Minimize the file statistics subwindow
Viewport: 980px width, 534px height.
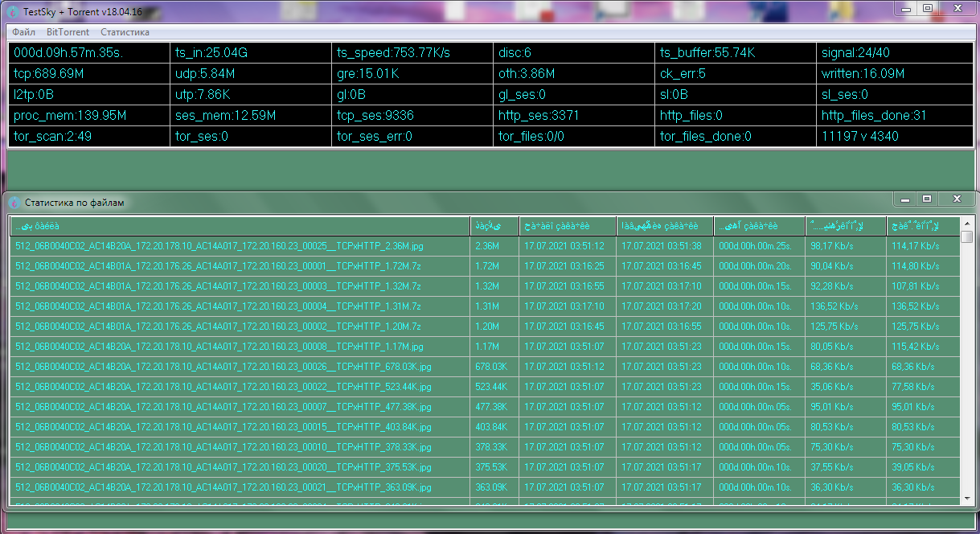[x=905, y=199]
